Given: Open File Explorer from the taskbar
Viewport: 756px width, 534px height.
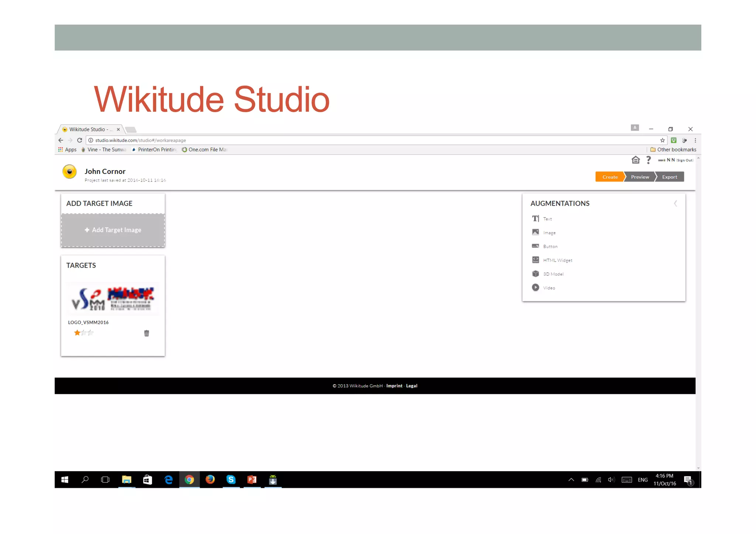Looking at the screenshot, I should (127, 479).
